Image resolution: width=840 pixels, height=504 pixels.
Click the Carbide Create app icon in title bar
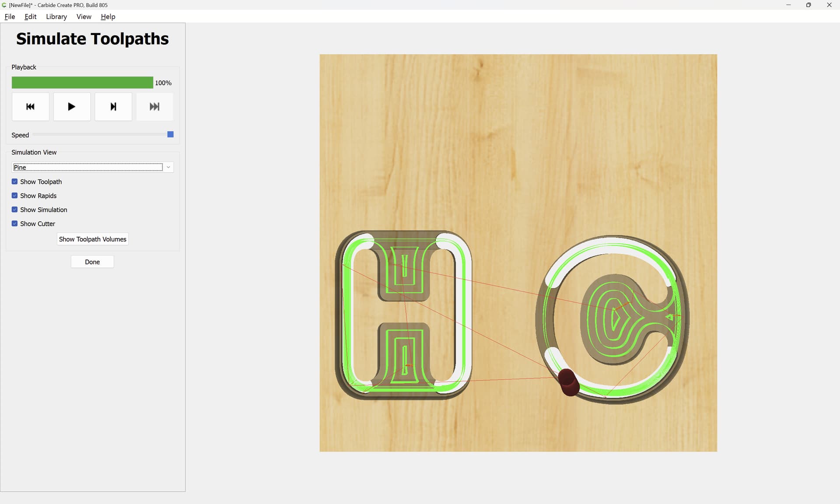(x=4, y=5)
